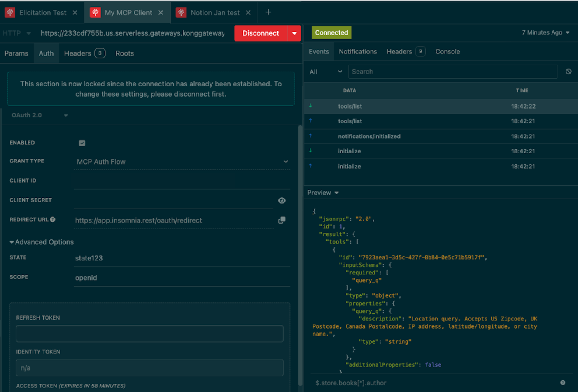Click the help icon next to Redirect URL

52,220
